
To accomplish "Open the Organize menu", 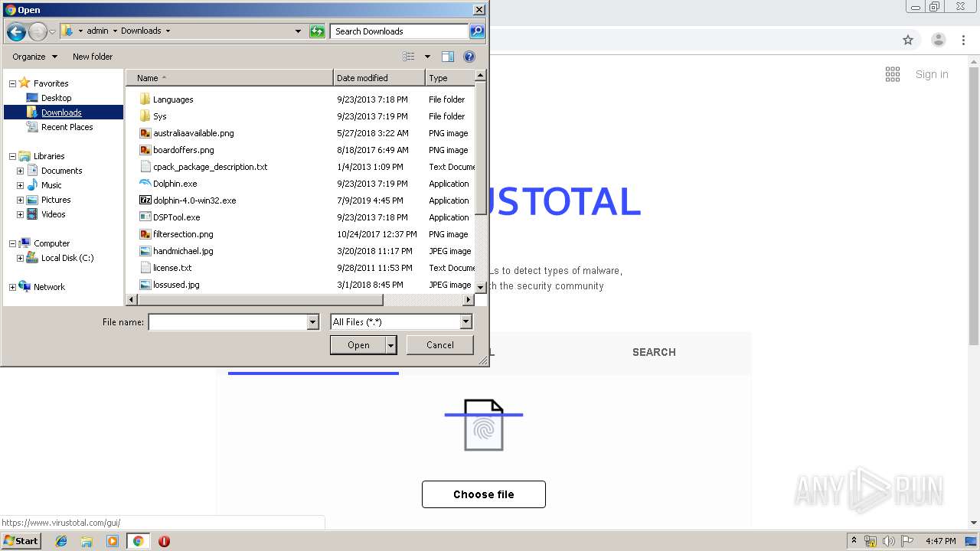I will click(34, 57).
